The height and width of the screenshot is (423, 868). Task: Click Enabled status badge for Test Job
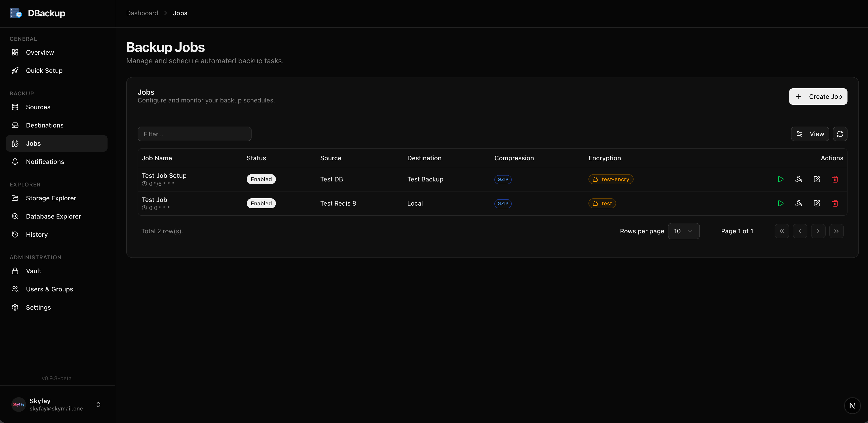point(261,203)
